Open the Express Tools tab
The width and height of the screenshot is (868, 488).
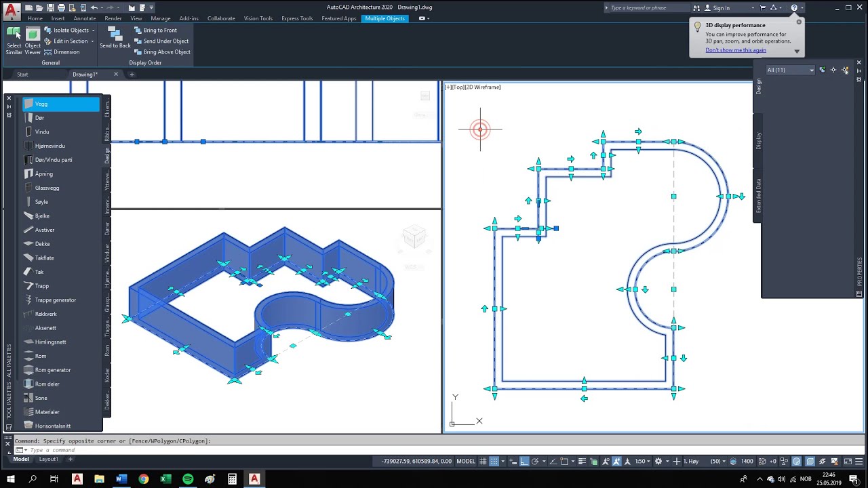(x=297, y=18)
